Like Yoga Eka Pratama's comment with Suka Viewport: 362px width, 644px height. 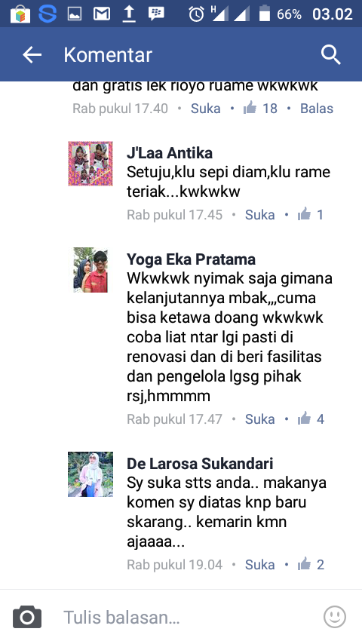[259, 419]
